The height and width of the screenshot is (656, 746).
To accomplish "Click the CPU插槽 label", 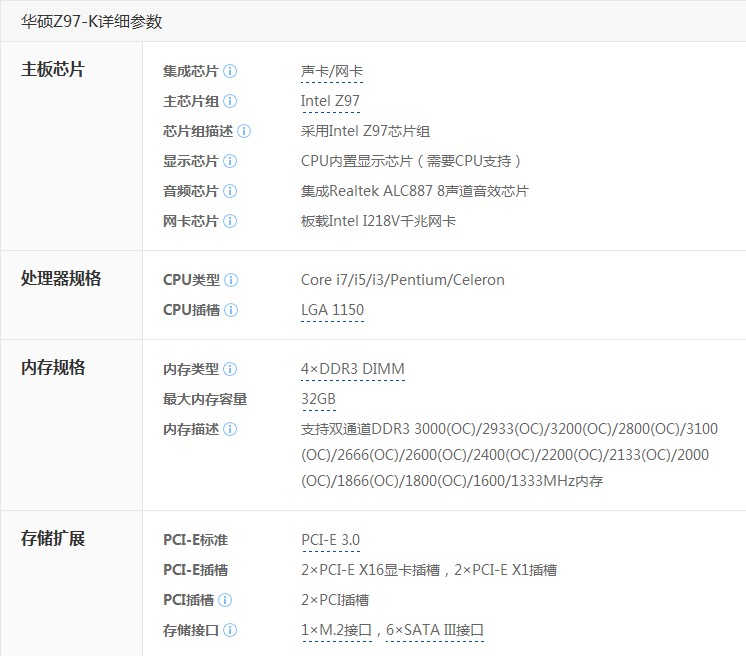I will click(191, 310).
